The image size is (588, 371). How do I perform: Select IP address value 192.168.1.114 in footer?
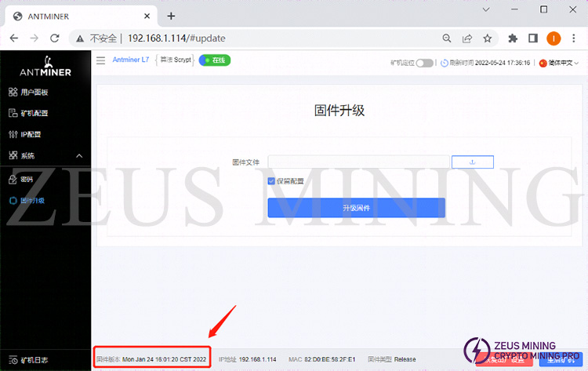[258, 359]
